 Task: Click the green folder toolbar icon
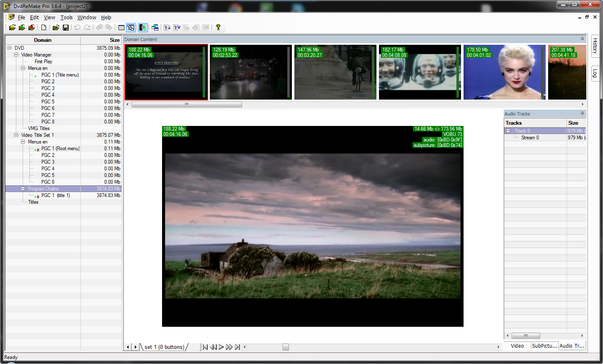(22, 28)
